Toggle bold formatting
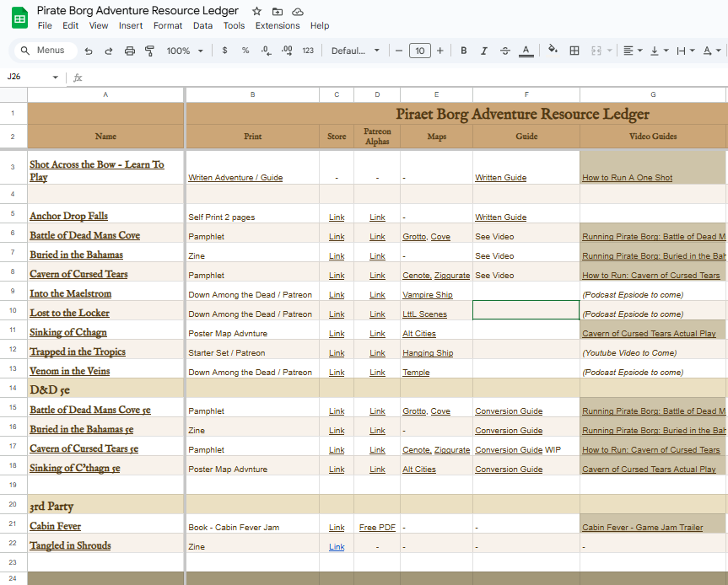The width and height of the screenshot is (728, 585). click(x=463, y=51)
